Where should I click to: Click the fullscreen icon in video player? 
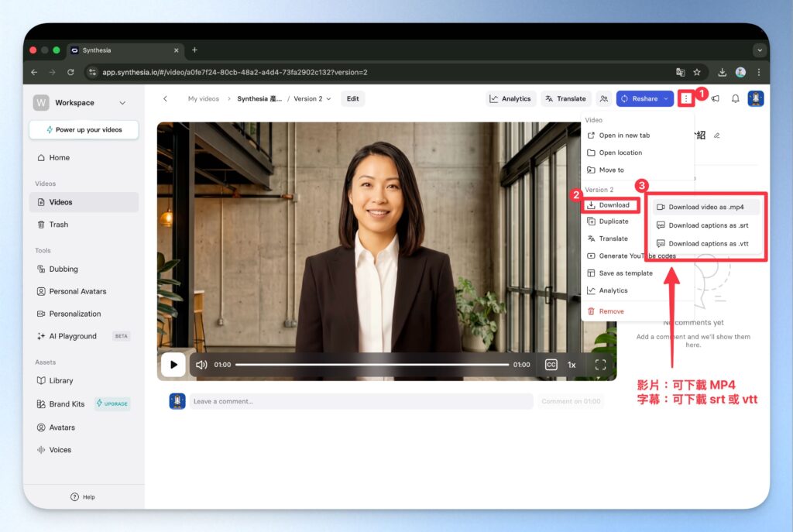600,365
